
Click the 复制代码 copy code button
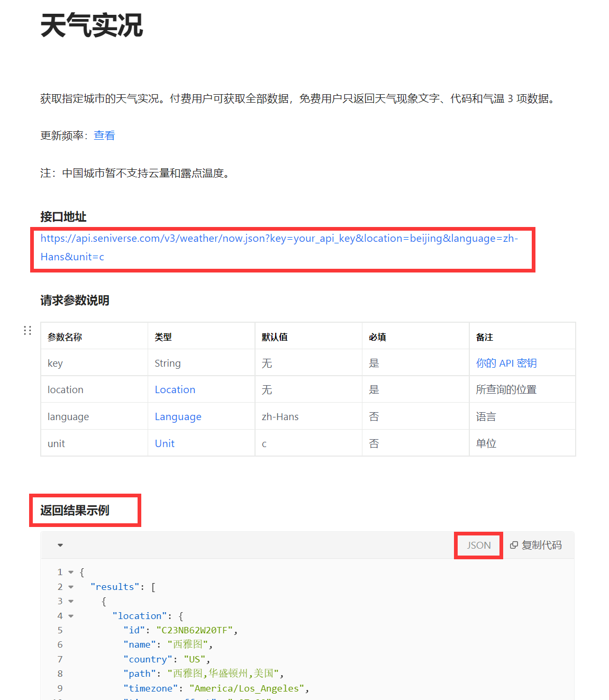coord(536,545)
